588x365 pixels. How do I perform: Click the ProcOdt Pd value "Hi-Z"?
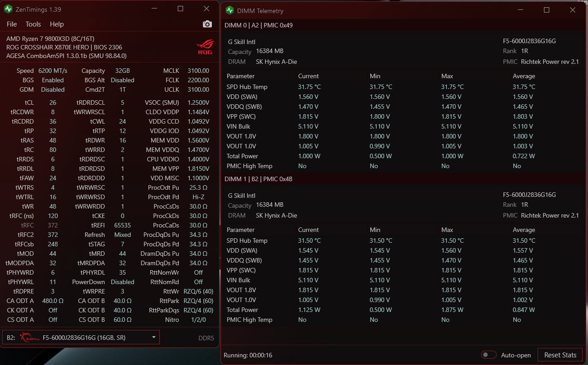pos(198,197)
